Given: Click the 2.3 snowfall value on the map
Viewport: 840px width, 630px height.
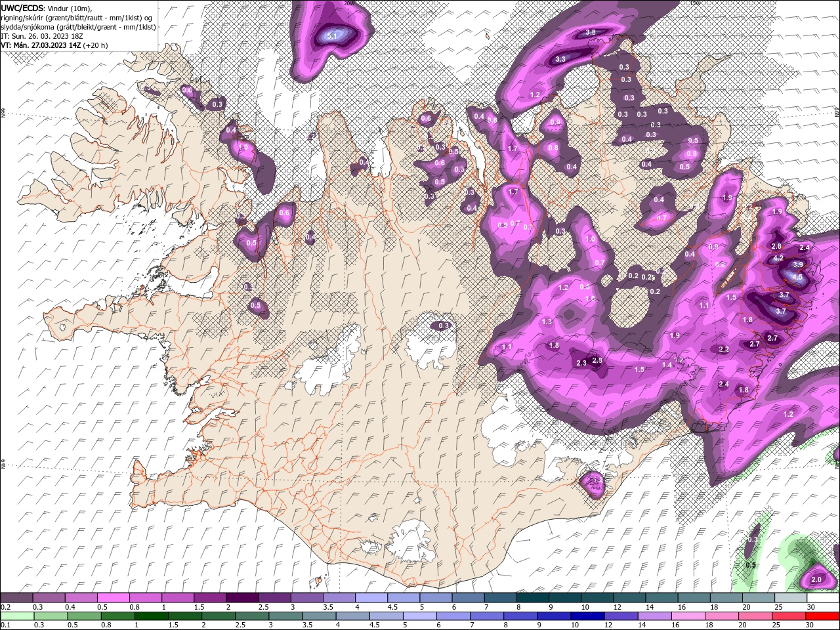Looking at the screenshot, I should point(581,363).
